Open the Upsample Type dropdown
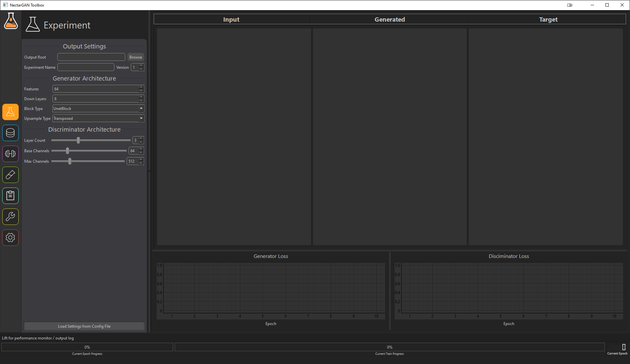The image size is (630, 364). pos(98,118)
